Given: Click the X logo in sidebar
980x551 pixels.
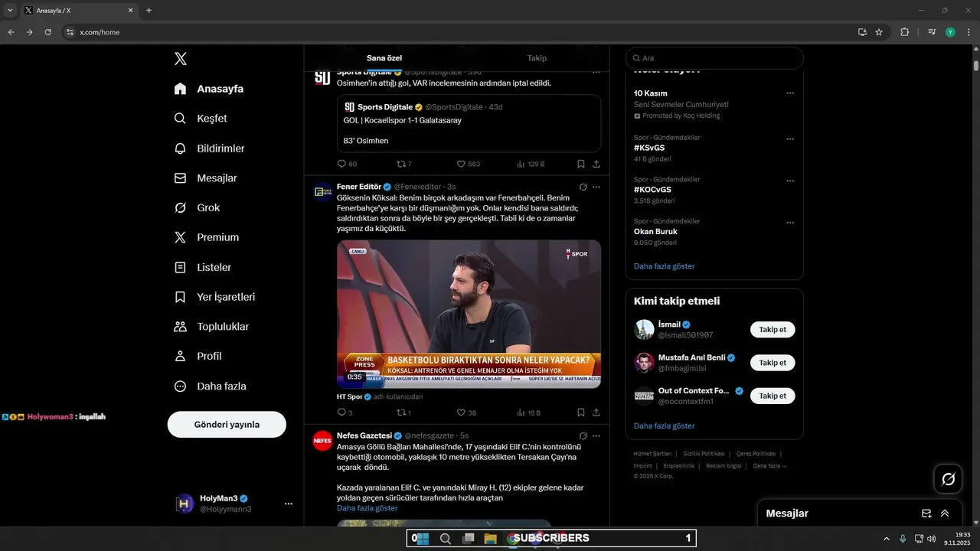Looking at the screenshot, I should 181,59.
